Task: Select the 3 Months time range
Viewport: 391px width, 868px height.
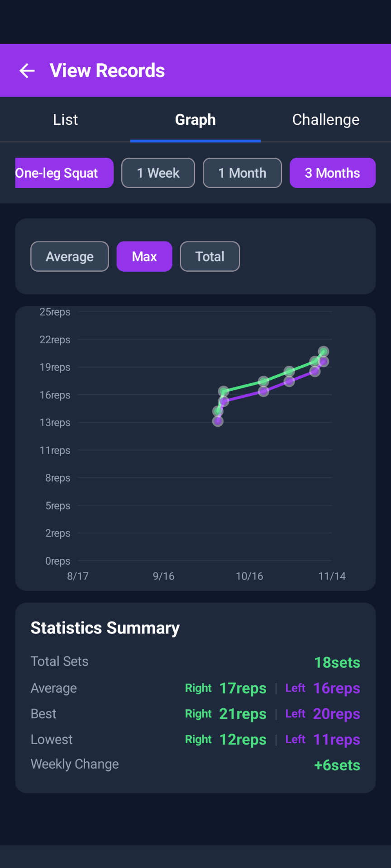Action: [x=332, y=173]
